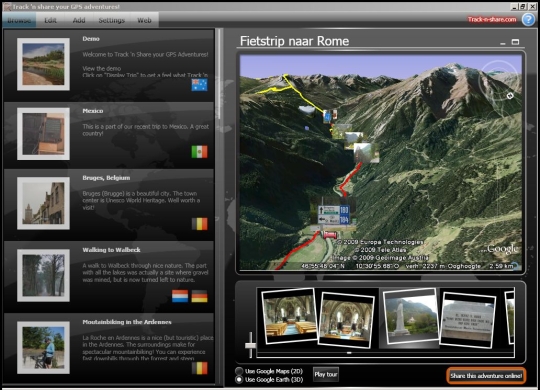Visit the Track-n-share.com link
Image resolution: width=540 pixels, height=390 pixels.
492,19
